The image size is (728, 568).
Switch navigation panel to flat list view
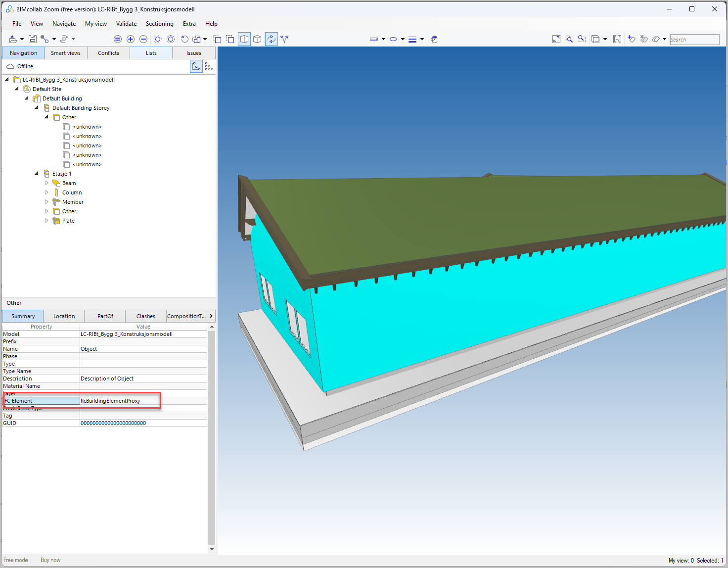tap(209, 67)
